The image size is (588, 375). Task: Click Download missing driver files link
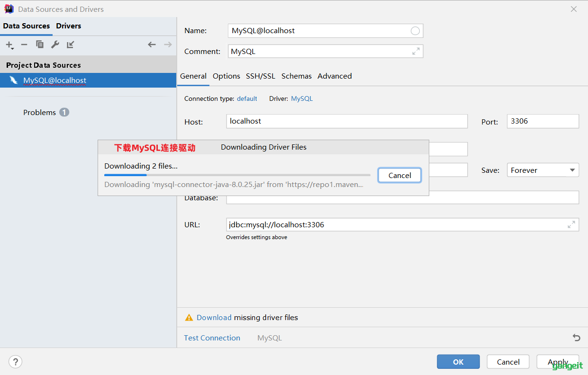(x=214, y=318)
